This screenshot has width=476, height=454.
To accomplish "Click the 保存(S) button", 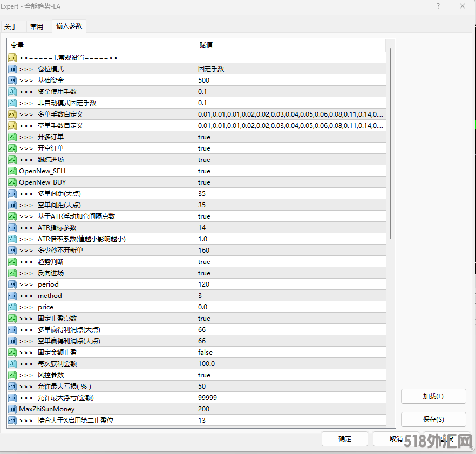I will click(x=433, y=419).
